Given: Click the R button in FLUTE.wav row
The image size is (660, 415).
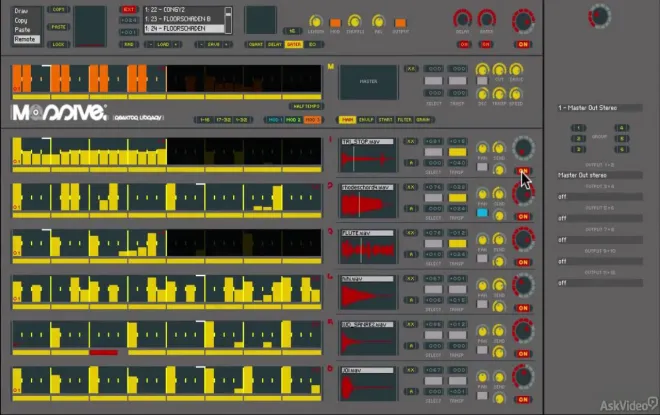Looking at the screenshot, I should 411,254.
